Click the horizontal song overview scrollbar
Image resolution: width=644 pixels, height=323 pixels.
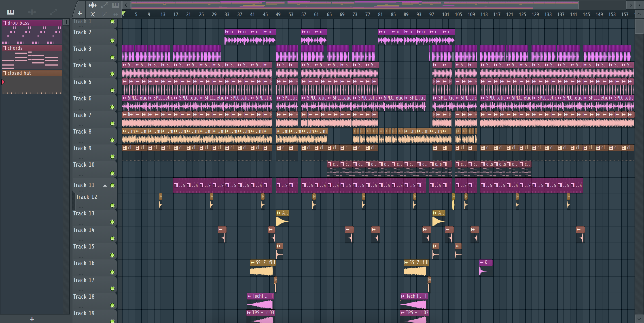point(355,5)
